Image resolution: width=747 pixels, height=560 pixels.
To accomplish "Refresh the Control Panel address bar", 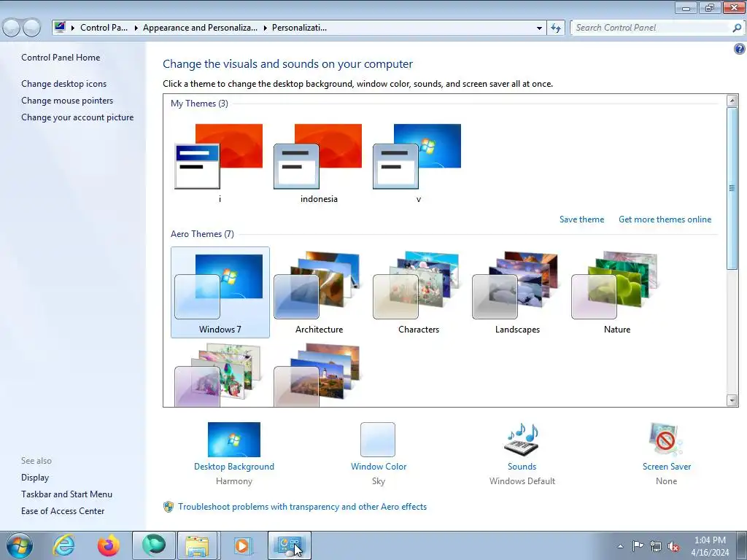I will (x=556, y=28).
